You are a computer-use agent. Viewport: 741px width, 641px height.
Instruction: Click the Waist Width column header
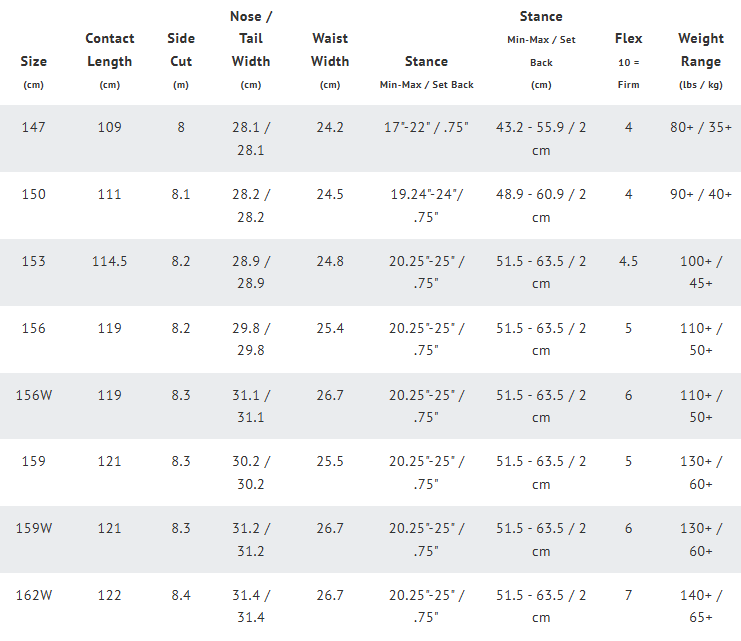[x=330, y=61]
